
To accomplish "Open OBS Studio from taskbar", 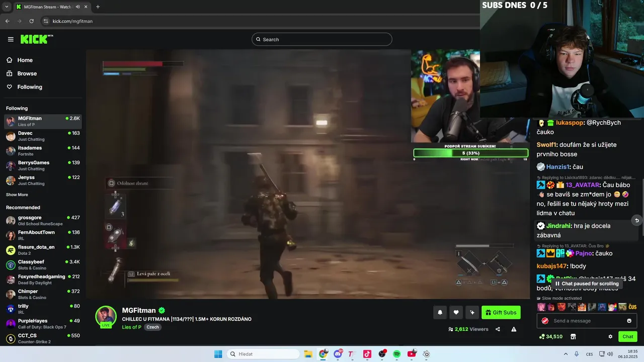I will [x=382, y=354].
